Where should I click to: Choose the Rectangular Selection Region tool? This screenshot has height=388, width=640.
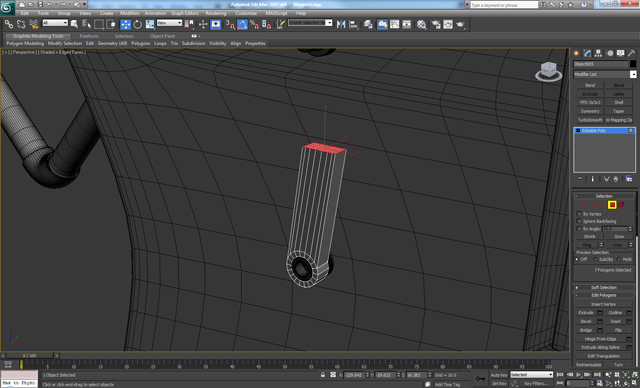click(x=99, y=24)
